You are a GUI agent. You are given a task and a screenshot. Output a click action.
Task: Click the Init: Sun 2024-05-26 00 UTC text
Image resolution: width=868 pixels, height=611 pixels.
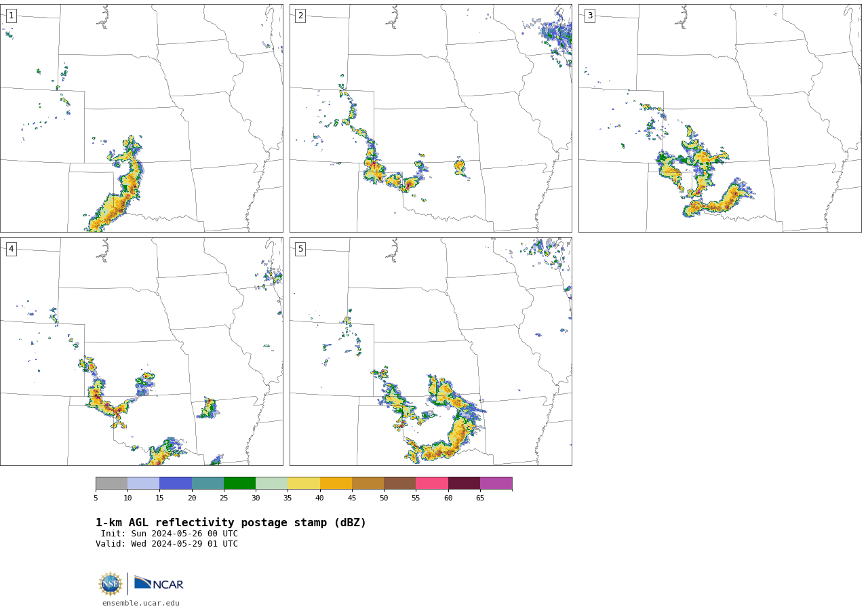click(170, 534)
